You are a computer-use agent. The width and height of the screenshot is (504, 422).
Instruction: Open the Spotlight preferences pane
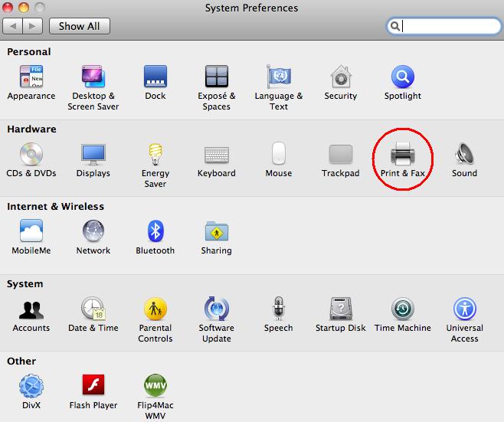[x=403, y=77]
